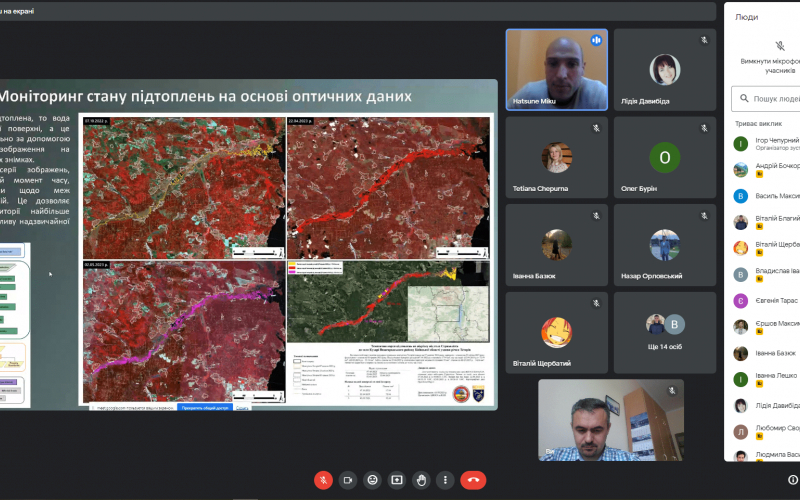
Task: Click 'Іванна Базюк' in people list
Action: (776, 353)
